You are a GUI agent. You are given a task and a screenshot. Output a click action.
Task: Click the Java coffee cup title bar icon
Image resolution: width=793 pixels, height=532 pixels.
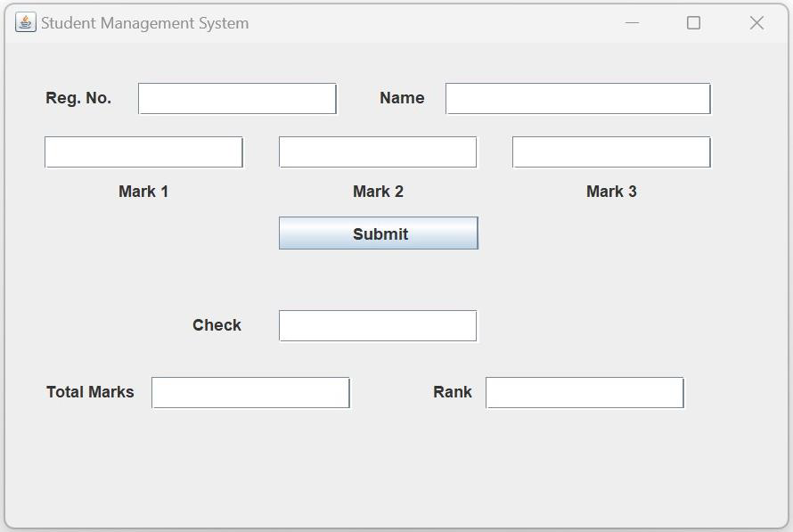tap(24, 22)
